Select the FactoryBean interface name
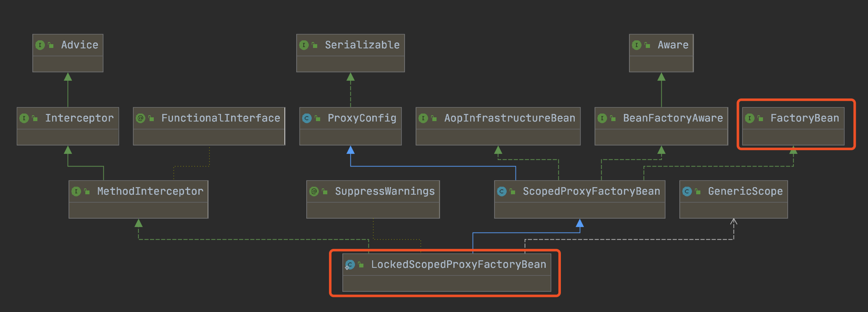This screenshot has height=312, width=868. point(804,118)
